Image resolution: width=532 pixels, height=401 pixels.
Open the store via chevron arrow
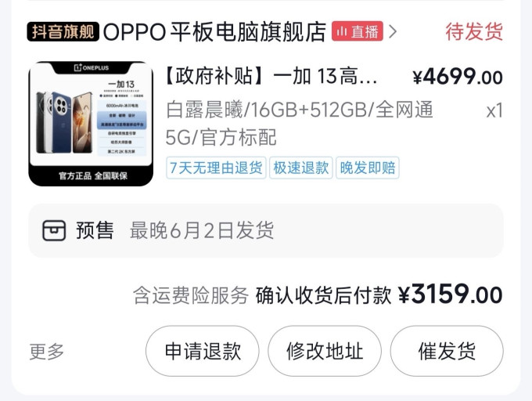pos(393,31)
